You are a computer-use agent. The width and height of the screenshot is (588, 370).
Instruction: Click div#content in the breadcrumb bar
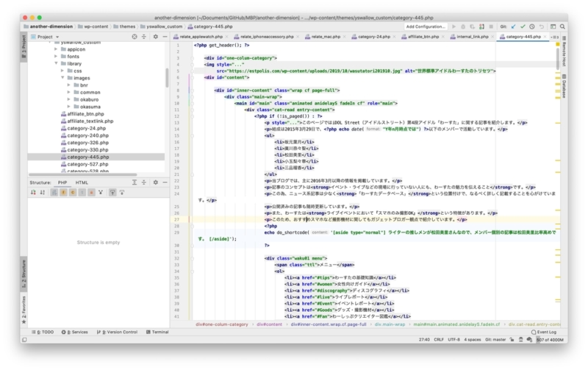[x=269, y=324]
